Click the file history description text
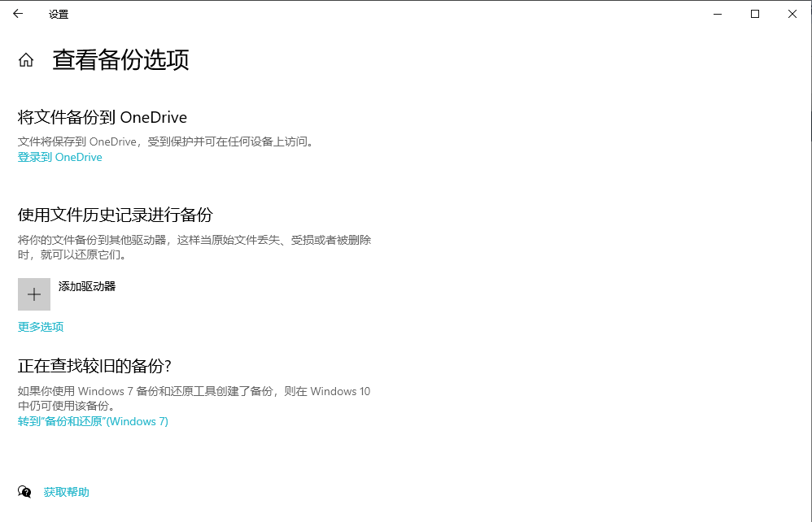The width and height of the screenshot is (812, 522). pos(195,240)
